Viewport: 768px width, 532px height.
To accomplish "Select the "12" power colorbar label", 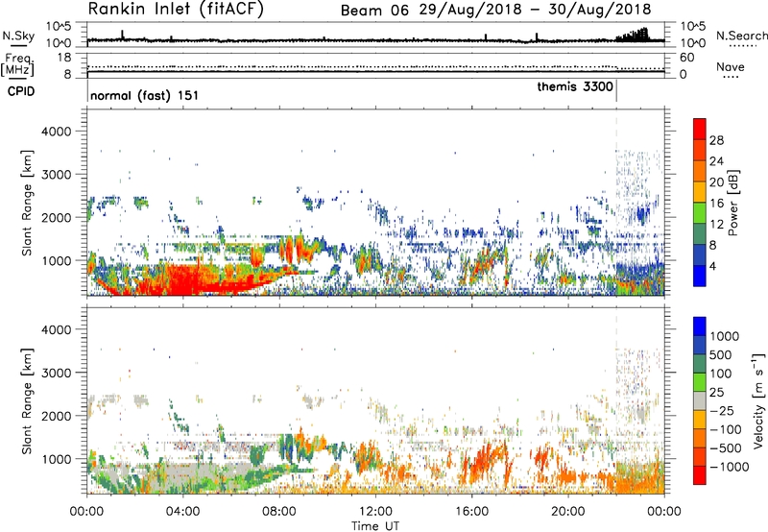I will click(716, 225).
